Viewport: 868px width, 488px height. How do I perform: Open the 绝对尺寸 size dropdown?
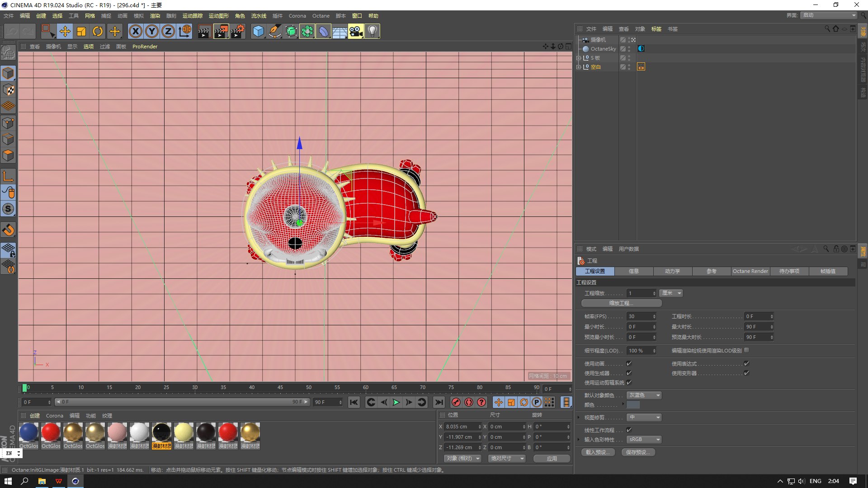point(507,459)
